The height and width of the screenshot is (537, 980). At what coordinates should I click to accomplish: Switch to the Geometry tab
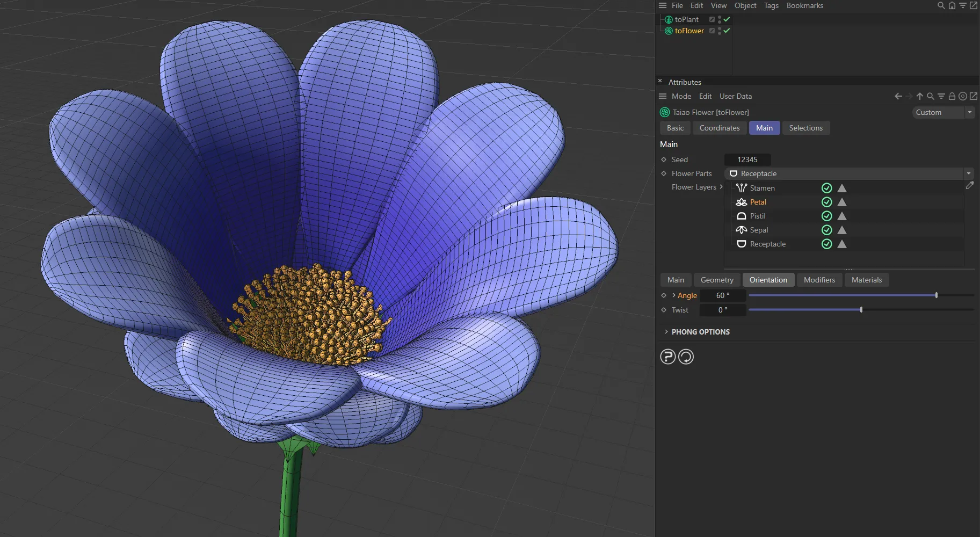tap(716, 280)
